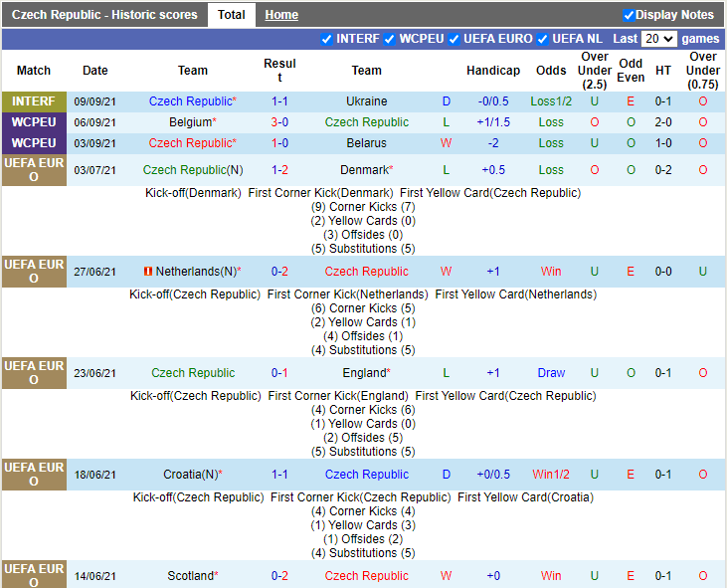Viewport: 727px width, 588px height.
Task: Click the 3-0 result of Belgium match
Action: (279, 122)
